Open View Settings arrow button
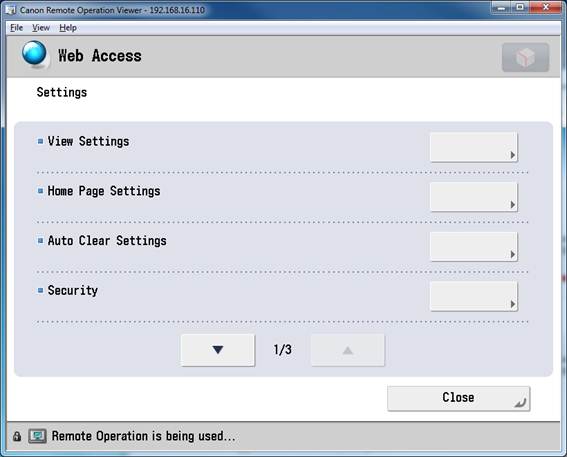Screen dimensions: 567x457 [473, 147]
